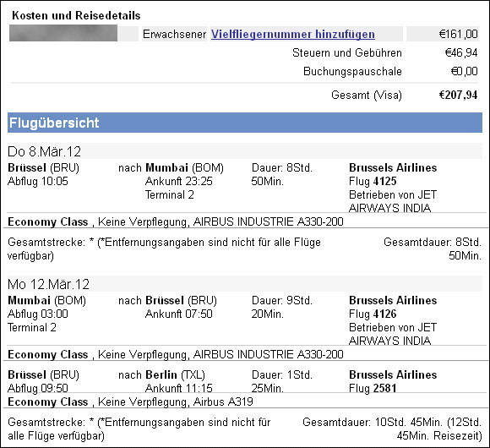Viewport: 490px width, 448px height.
Task: Click the Gesamt (Visa) label
Action: [367, 95]
